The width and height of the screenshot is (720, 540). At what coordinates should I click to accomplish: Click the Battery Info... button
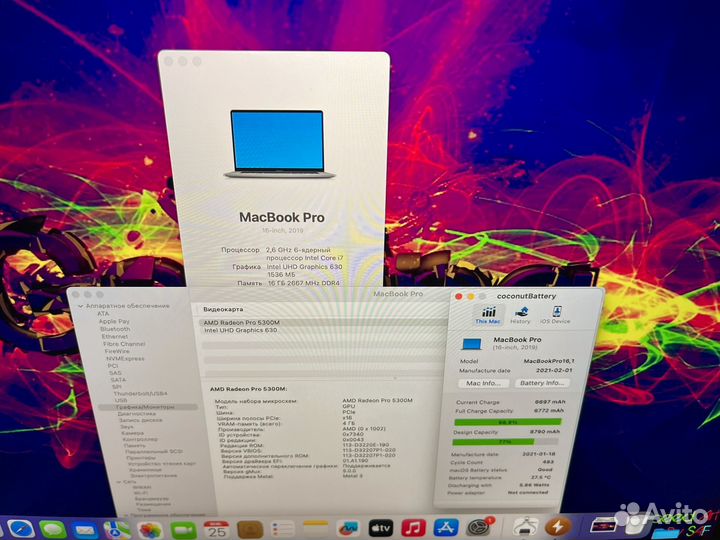pyautogui.click(x=542, y=383)
